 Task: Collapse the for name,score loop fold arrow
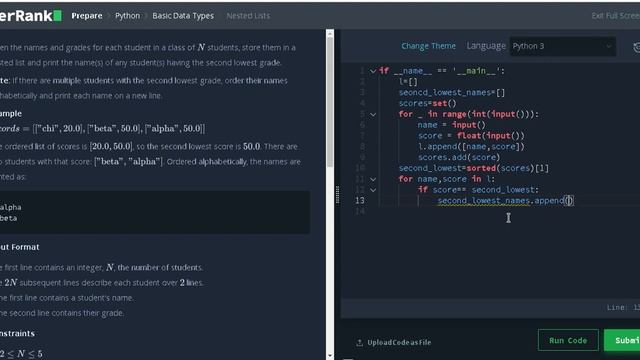[373, 179]
